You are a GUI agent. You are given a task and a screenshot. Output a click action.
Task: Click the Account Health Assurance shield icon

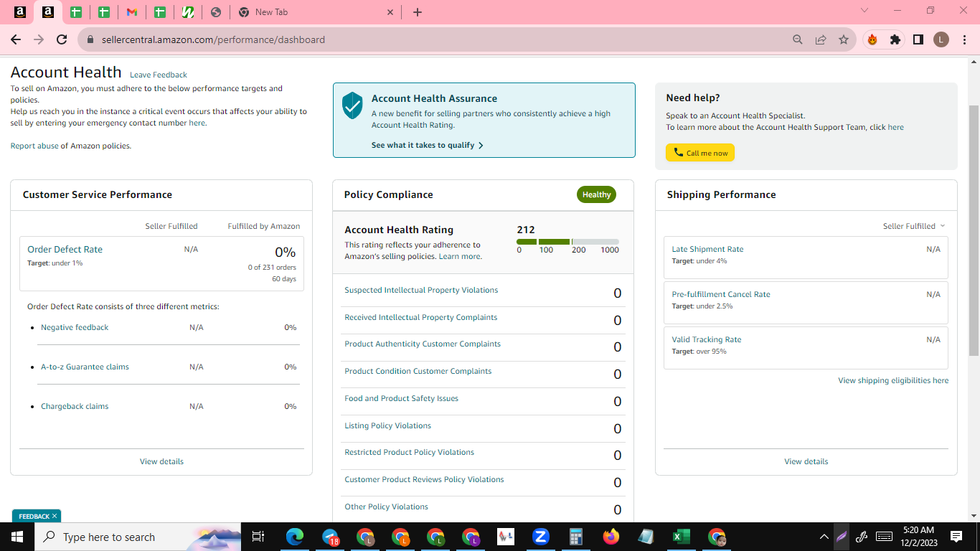click(x=352, y=105)
